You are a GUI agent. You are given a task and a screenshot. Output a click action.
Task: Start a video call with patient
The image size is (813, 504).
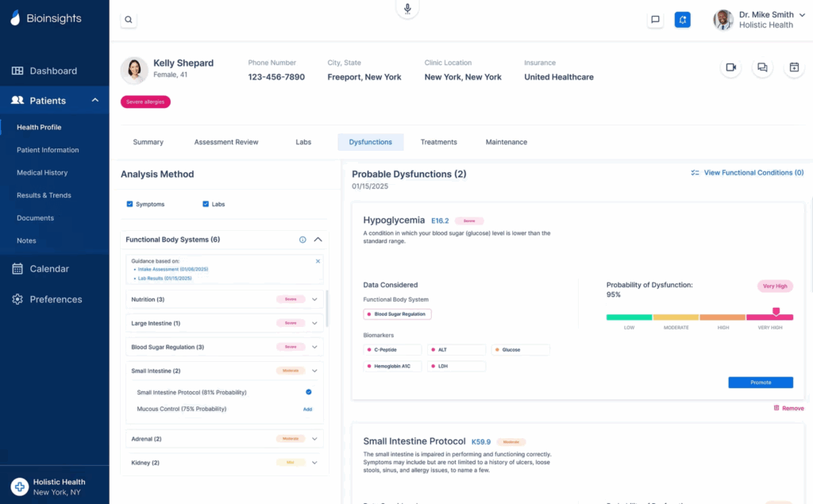pyautogui.click(x=730, y=68)
